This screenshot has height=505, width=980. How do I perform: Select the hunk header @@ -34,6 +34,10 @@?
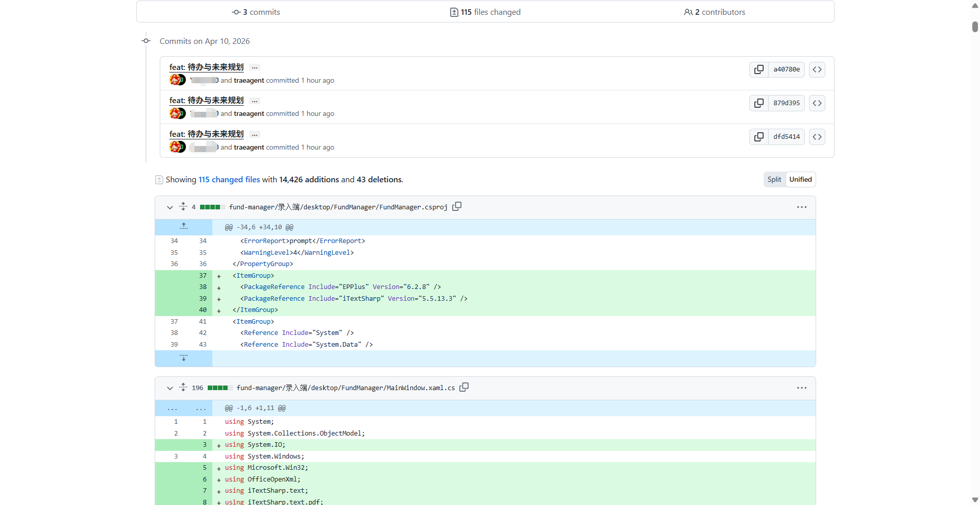tap(259, 227)
